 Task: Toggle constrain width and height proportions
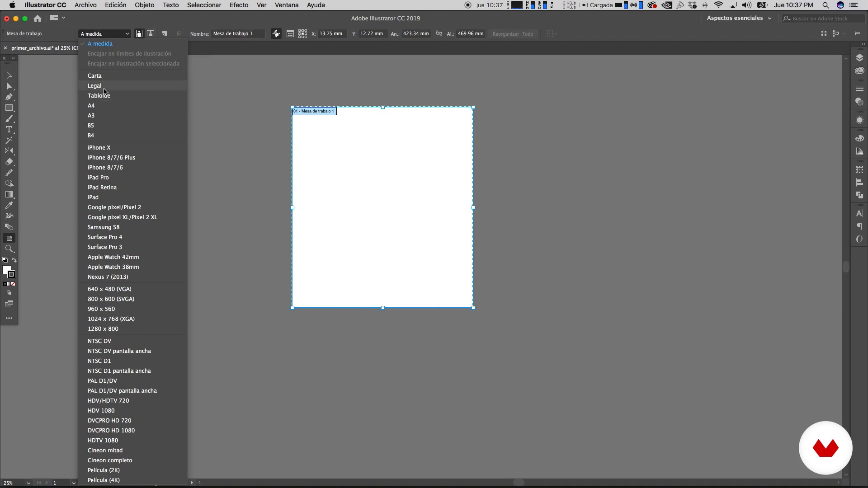(x=439, y=33)
